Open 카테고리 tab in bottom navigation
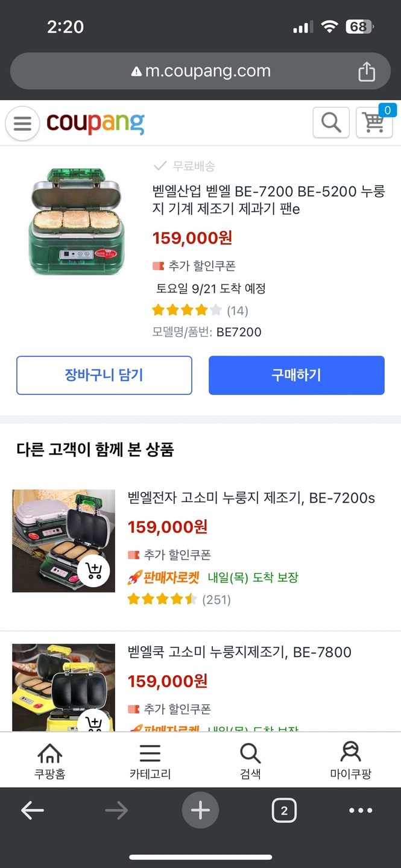The image size is (401, 868). [150, 761]
